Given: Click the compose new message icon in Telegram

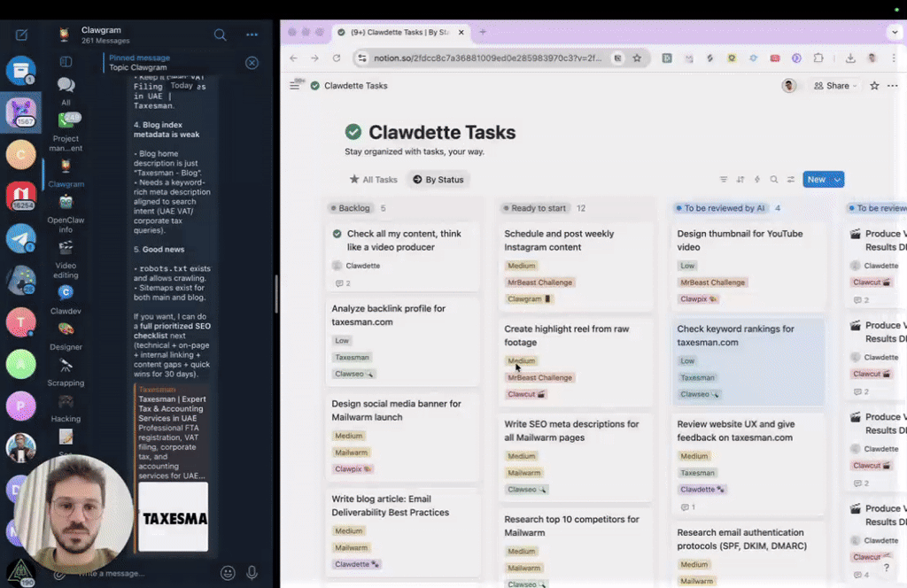Looking at the screenshot, I should click(21, 35).
